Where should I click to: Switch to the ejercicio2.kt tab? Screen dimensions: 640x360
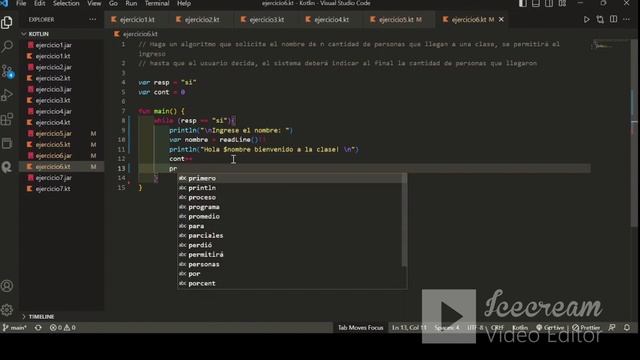202,20
